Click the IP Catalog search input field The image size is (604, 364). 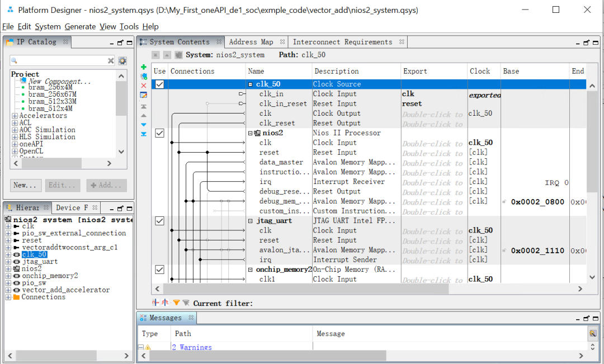63,60
